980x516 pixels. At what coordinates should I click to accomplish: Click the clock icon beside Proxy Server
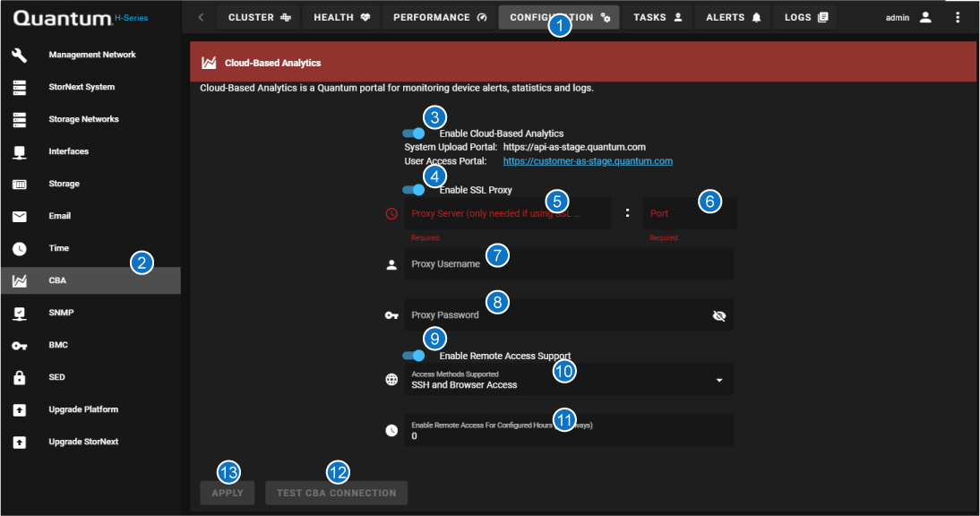[391, 213]
